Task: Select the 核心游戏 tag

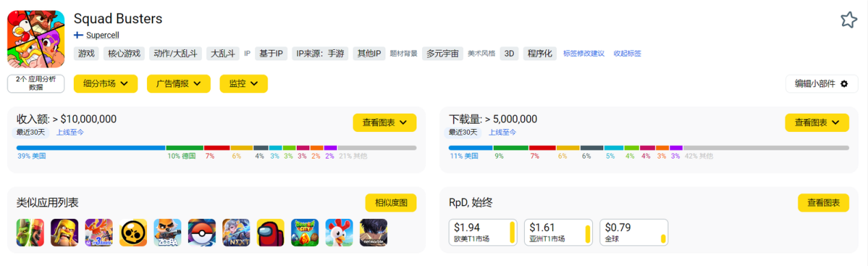Action: 124,53
